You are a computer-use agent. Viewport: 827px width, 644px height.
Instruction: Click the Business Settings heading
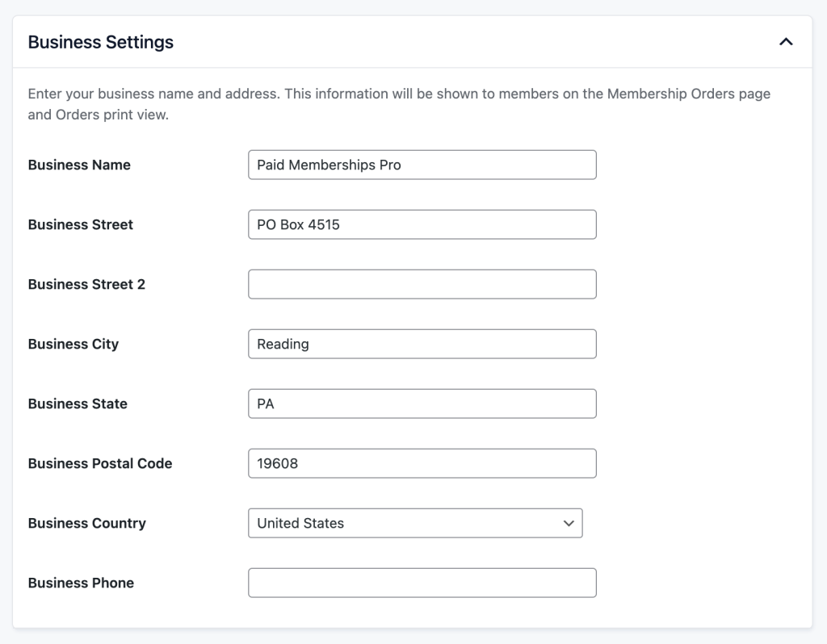[101, 42]
